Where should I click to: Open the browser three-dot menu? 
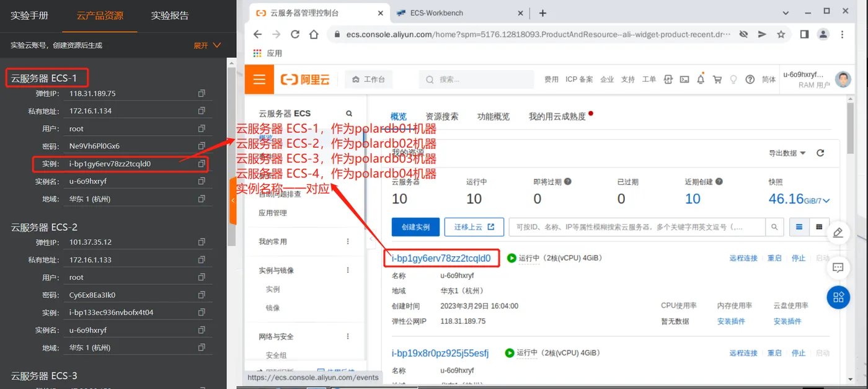841,35
